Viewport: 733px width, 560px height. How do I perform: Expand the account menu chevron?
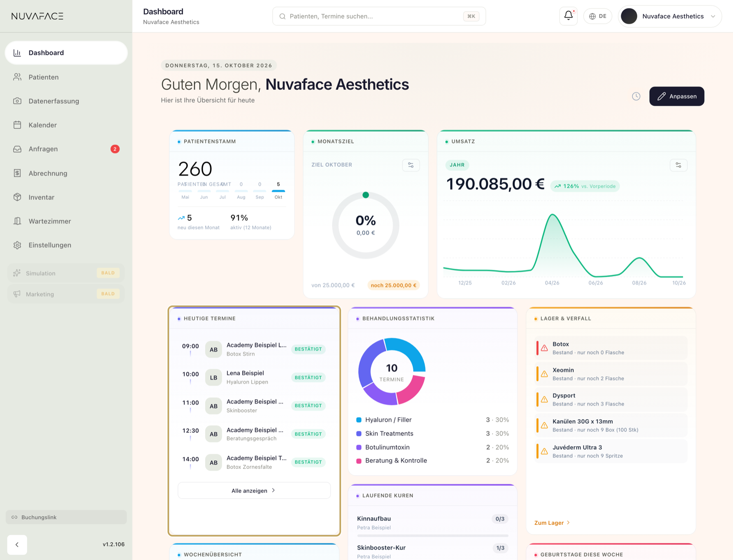pos(713,16)
